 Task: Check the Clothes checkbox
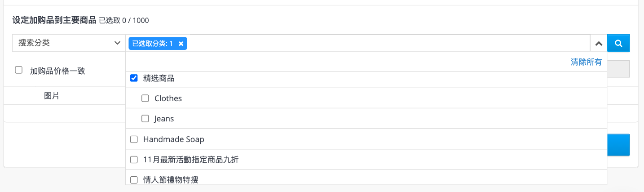[x=145, y=98]
